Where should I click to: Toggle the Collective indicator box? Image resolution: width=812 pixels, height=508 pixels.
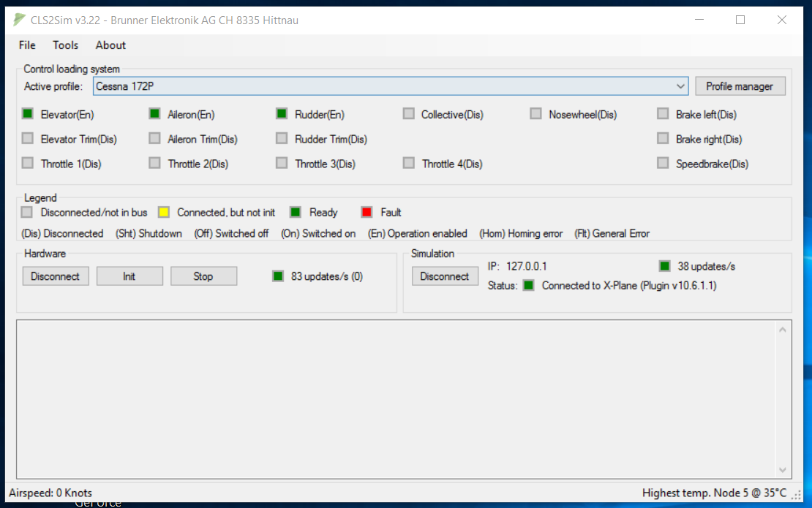(408, 114)
